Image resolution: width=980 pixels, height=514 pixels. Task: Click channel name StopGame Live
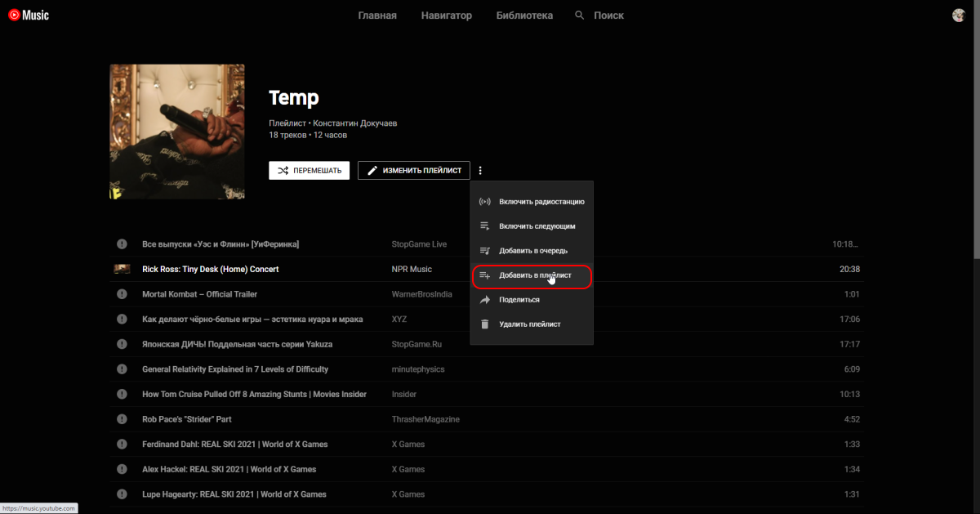[x=419, y=244]
